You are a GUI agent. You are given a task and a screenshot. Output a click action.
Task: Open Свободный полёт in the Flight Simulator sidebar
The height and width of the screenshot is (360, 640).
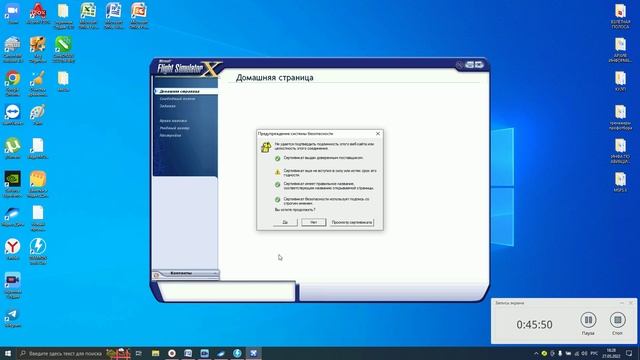point(178,98)
